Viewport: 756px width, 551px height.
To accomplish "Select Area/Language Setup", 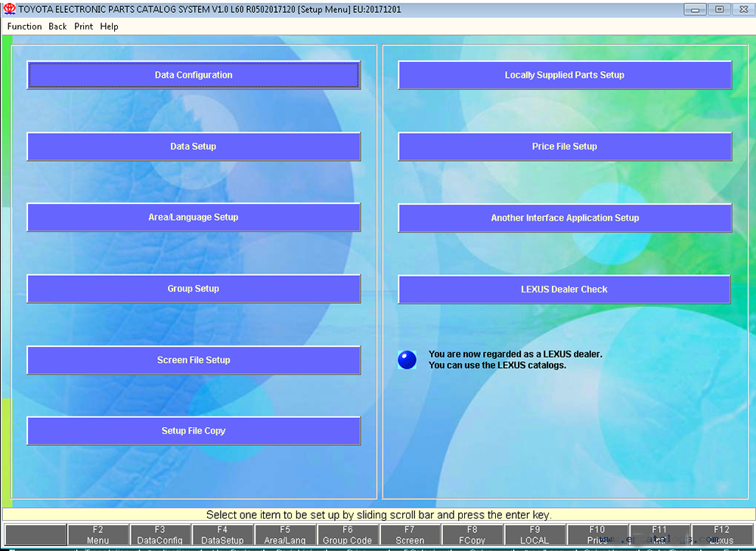I will (194, 218).
